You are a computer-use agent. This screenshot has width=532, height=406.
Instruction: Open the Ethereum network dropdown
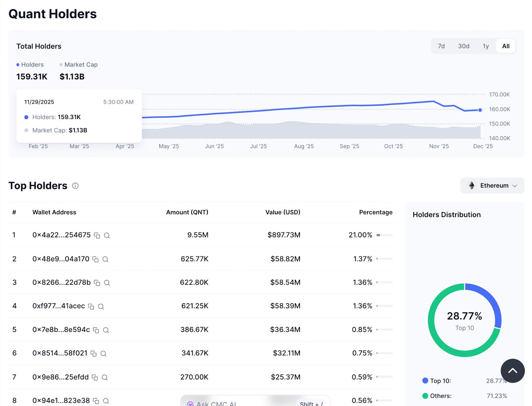pos(492,186)
